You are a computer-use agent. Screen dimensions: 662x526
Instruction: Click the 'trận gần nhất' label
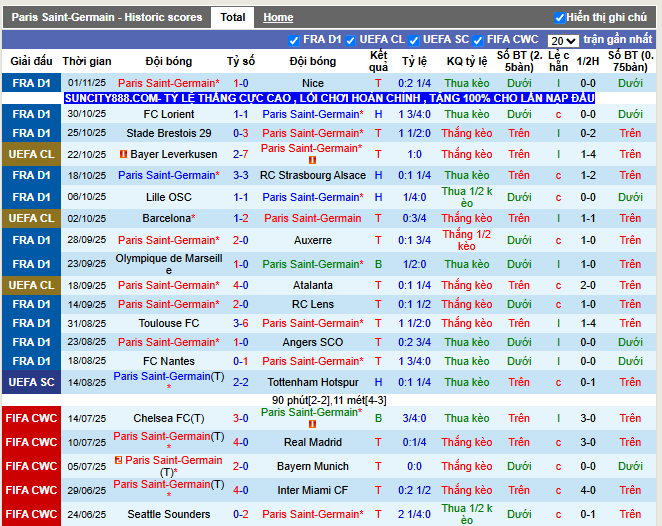coord(618,40)
